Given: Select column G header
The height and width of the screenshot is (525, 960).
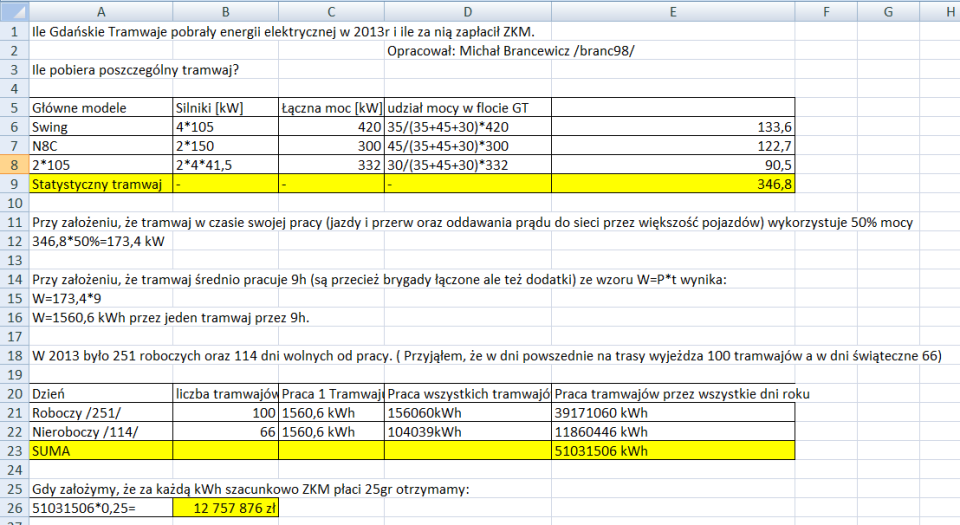Looking at the screenshot, I should [x=888, y=11].
